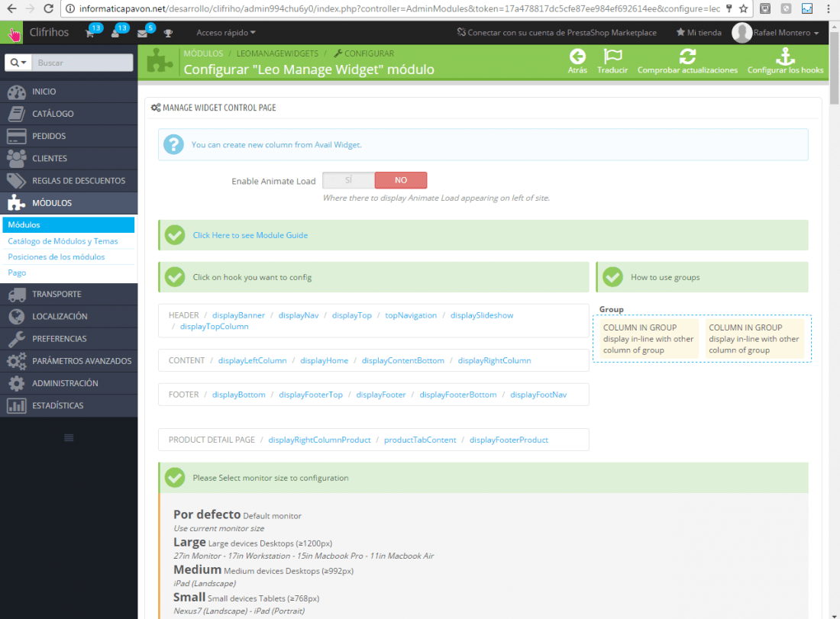Click the browser back arrow
The height and width of the screenshot is (619, 840).
click(11, 8)
